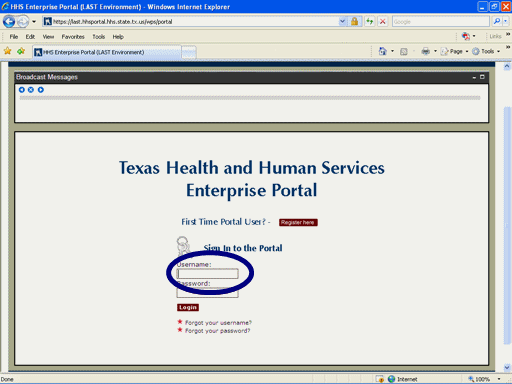Click the page vertical scrollbar

coord(507,225)
